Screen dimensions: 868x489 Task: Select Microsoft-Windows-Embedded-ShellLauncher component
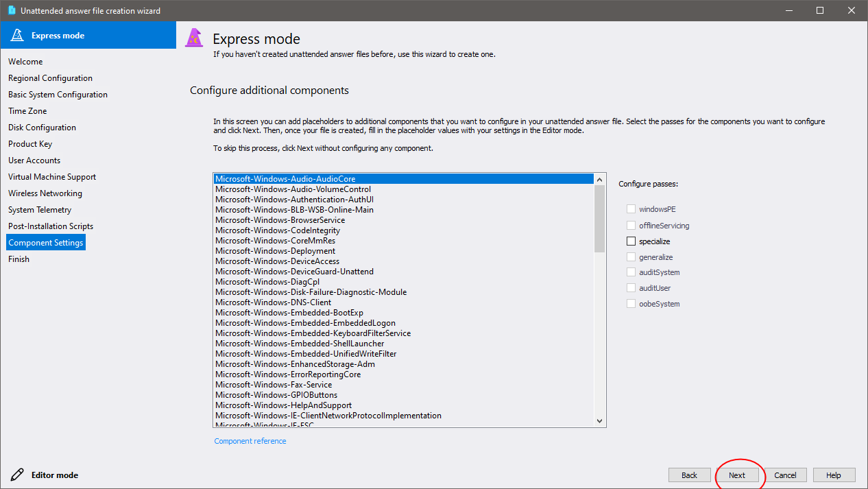click(403, 344)
